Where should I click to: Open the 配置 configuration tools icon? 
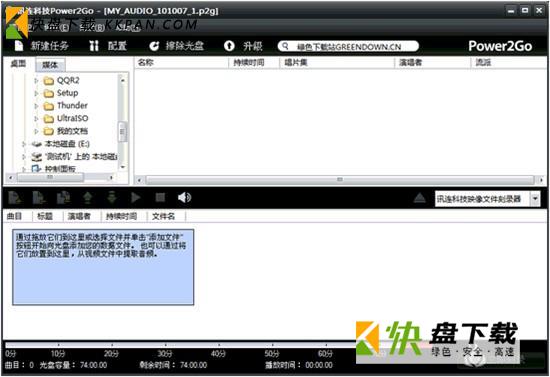click(x=94, y=46)
